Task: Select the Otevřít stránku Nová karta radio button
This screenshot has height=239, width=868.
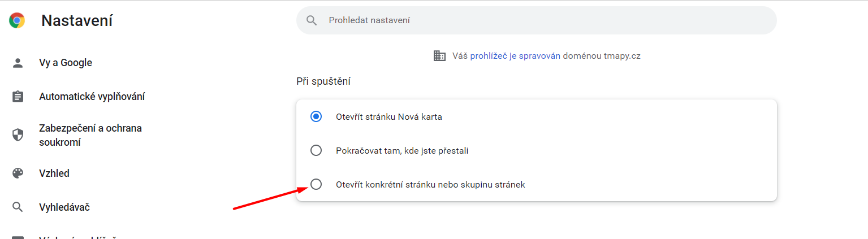Action: [x=316, y=117]
